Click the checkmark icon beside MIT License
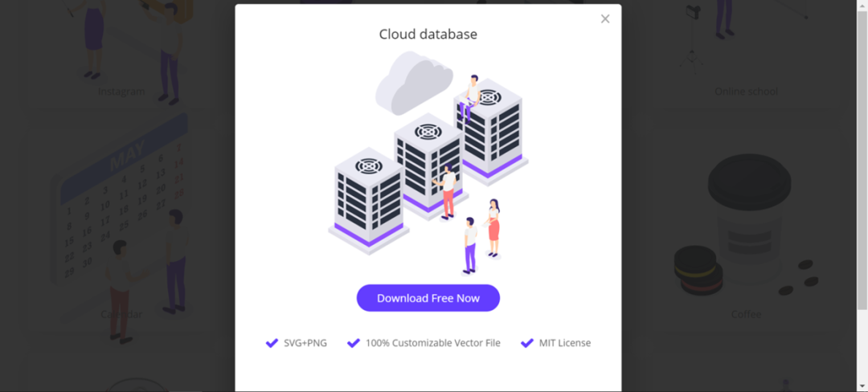Screen dimensions: 868x392 527,343
